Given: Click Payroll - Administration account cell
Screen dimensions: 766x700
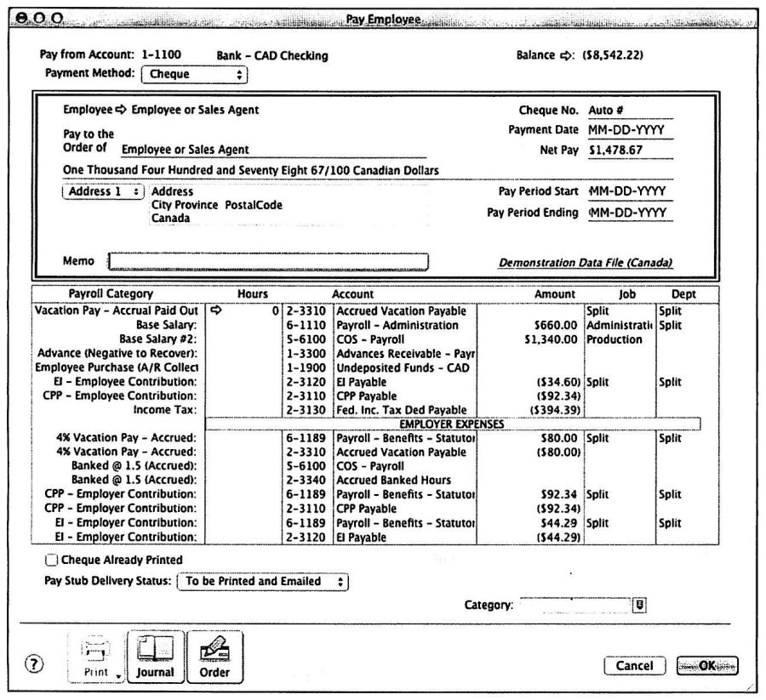Looking at the screenshot, I should 404,325.
